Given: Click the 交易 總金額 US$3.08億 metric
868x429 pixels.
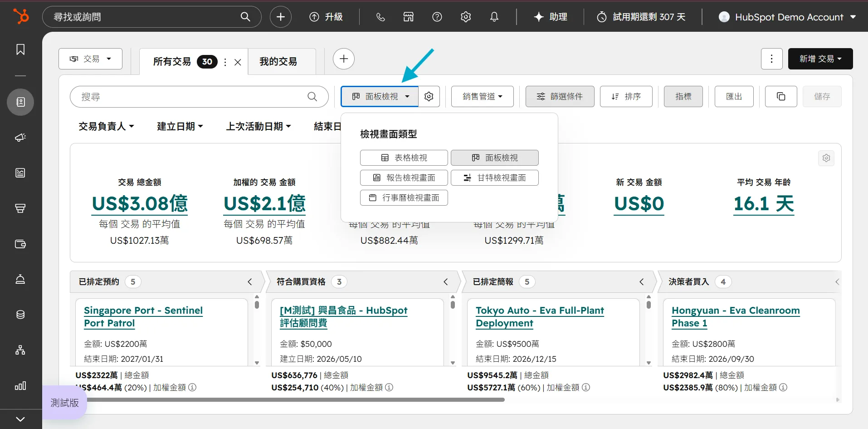Looking at the screenshot, I should [140, 203].
